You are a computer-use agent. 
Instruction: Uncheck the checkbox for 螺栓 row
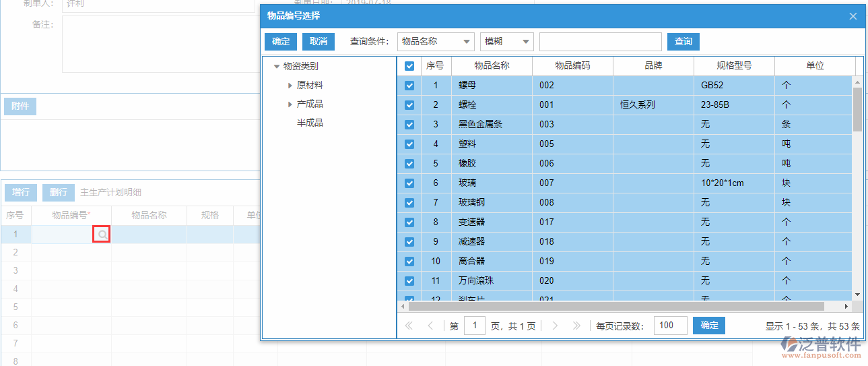tap(409, 105)
